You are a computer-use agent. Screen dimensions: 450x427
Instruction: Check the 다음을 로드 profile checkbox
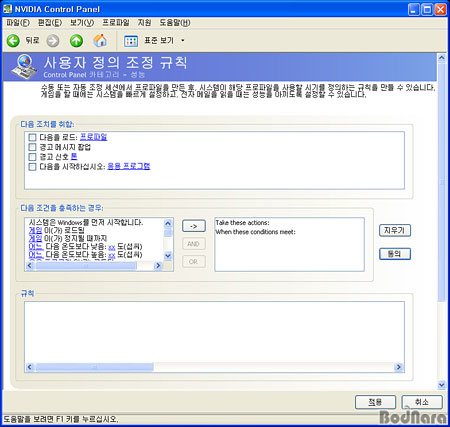pos(32,137)
